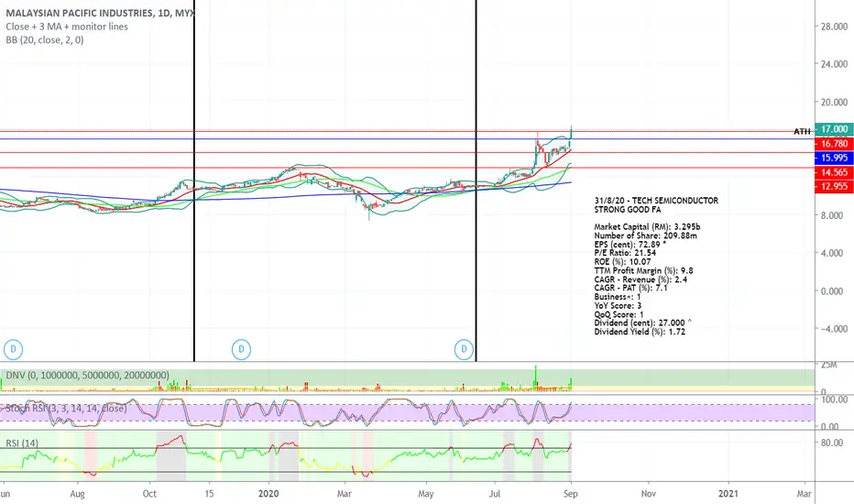
Task: Click the 80.00 RSI scale label
Action: click(x=832, y=443)
